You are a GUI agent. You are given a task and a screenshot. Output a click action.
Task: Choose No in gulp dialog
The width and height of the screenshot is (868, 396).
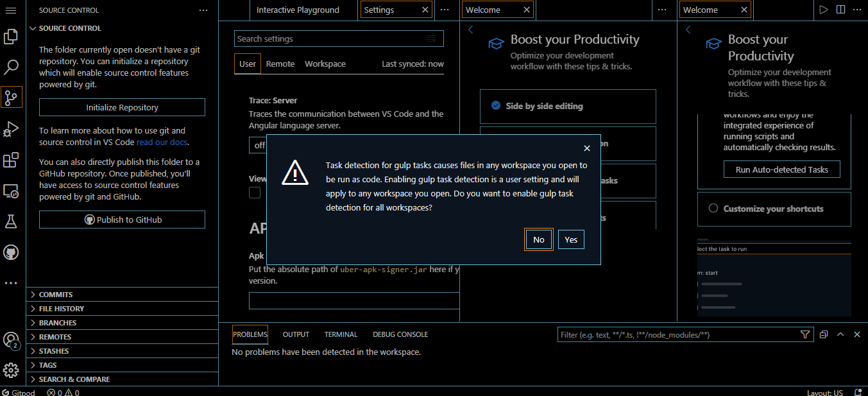pyautogui.click(x=538, y=239)
